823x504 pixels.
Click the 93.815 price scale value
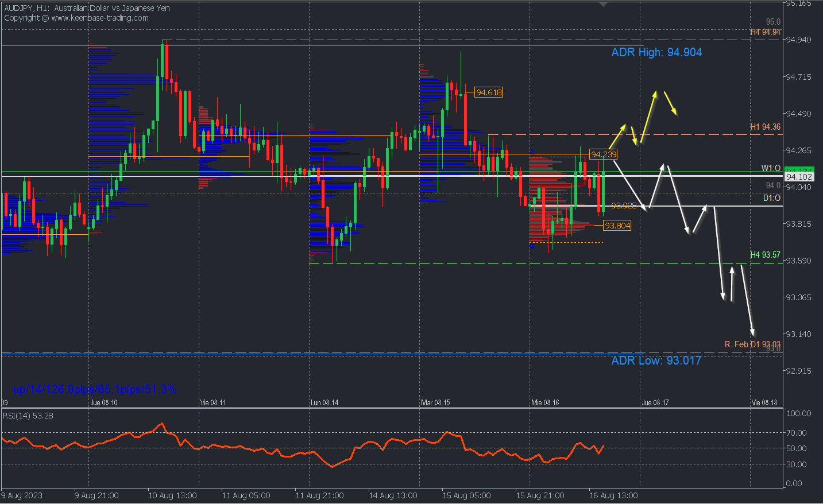coord(799,224)
